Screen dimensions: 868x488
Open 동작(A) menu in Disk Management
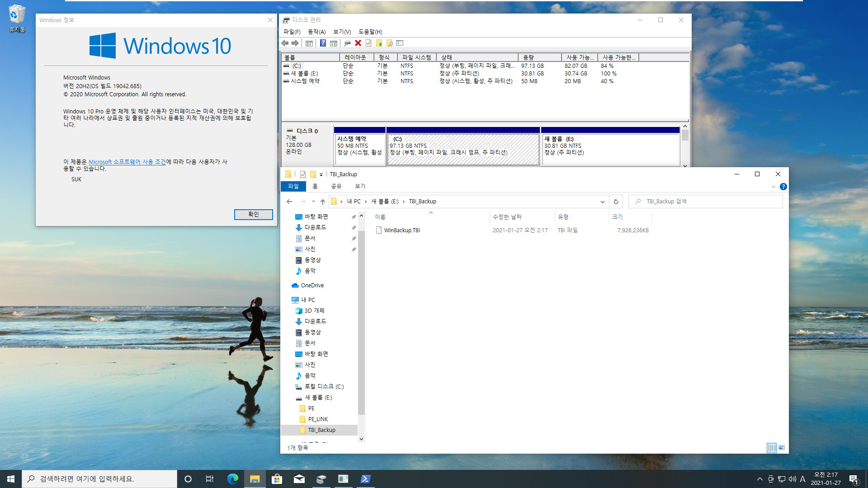316,32
